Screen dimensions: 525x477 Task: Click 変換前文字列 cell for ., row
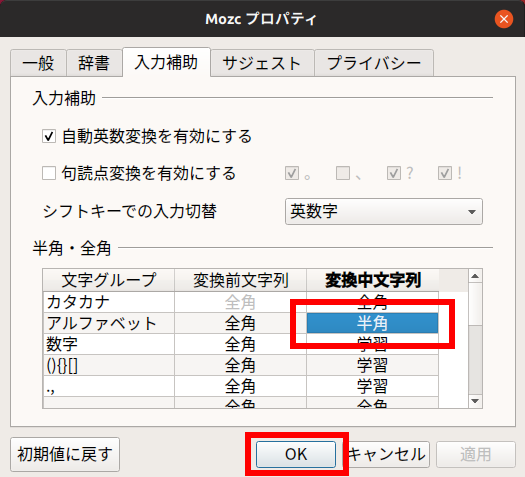(240, 386)
